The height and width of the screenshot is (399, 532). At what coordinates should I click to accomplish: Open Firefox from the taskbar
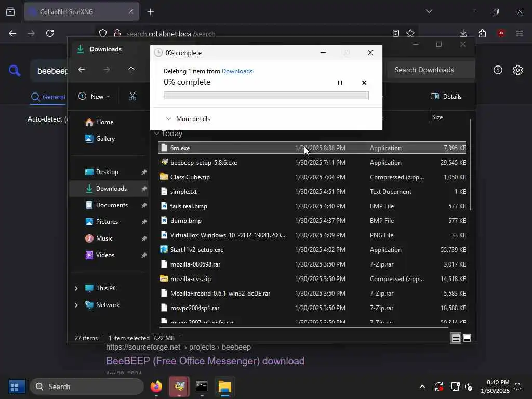pyautogui.click(x=156, y=387)
